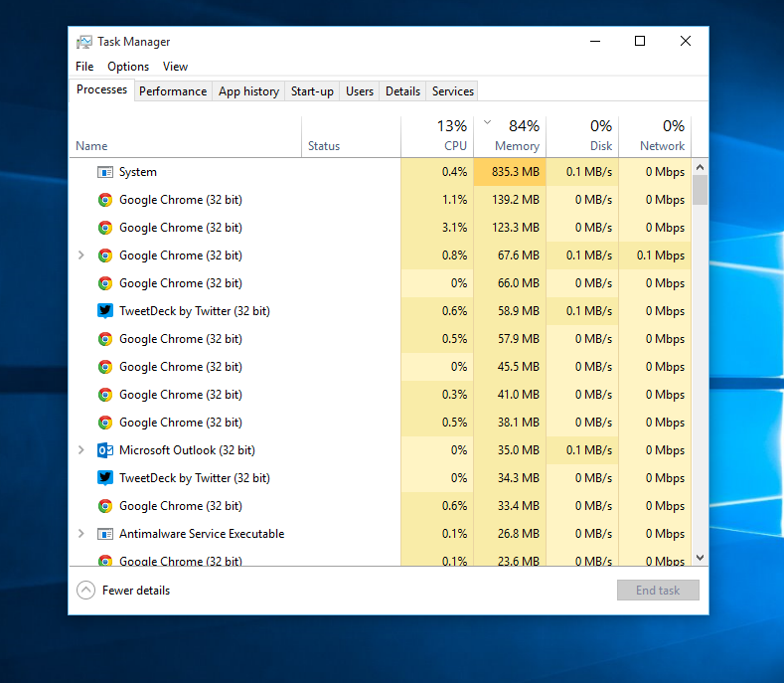Click Chrome icon in the 67.6 MB row
This screenshot has height=683, width=784.
click(x=105, y=256)
